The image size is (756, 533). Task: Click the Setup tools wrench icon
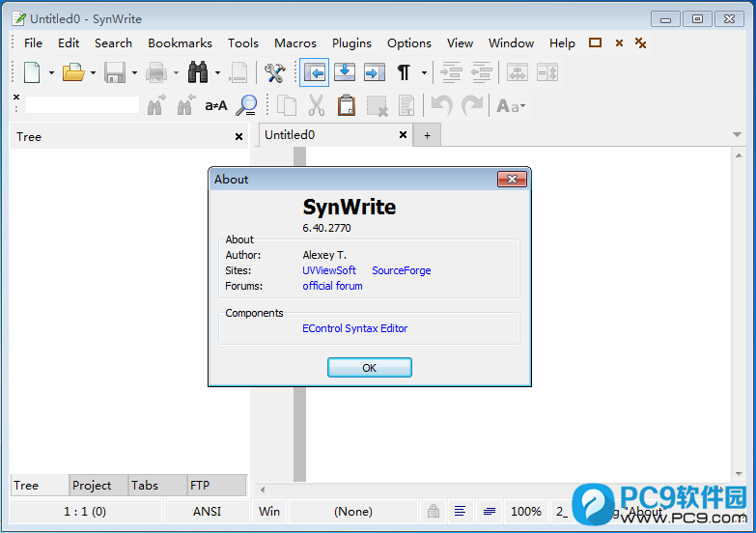click(x=275, y=72)
